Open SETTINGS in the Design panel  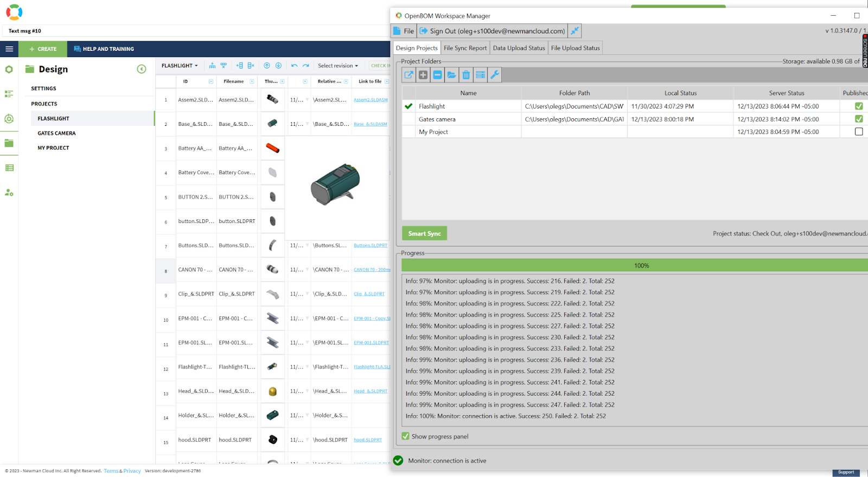coord(43,88)
